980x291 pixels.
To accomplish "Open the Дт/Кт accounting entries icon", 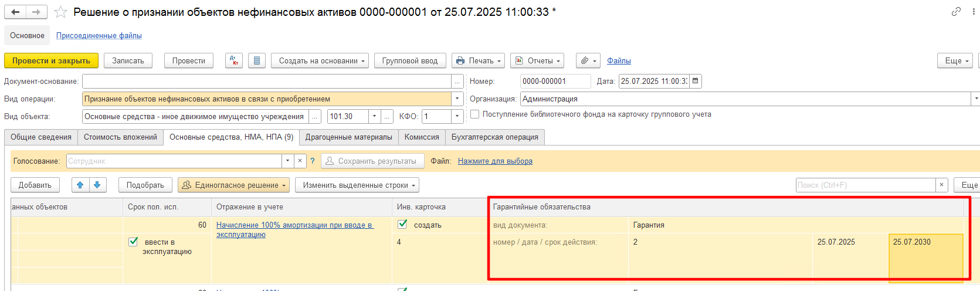I will (x=234, y=60).
